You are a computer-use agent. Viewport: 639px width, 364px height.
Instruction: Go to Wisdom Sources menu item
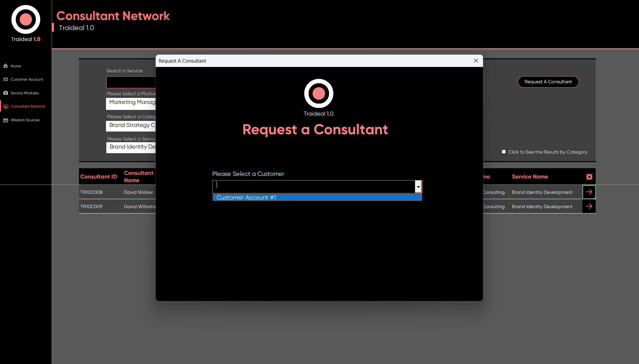(x=25, y=120)
